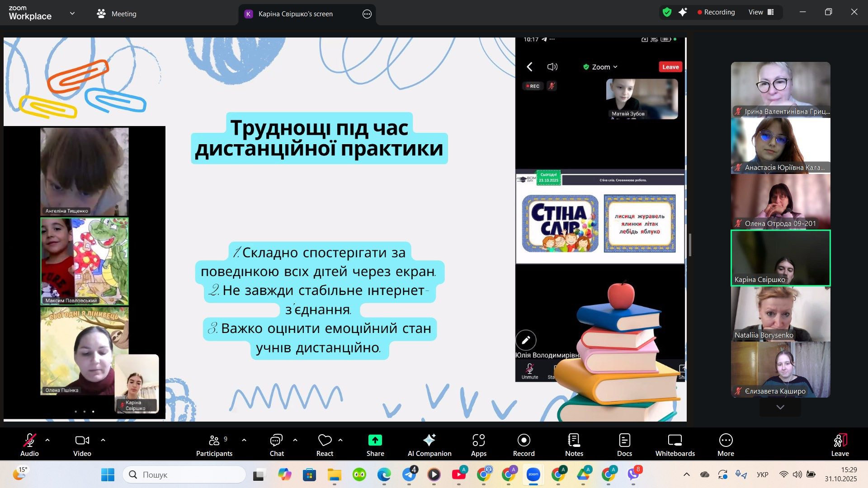This screenshot has width=868, height=488.
Task: Select Ірина Валентинівна video thumbnail
Action: 781,89
